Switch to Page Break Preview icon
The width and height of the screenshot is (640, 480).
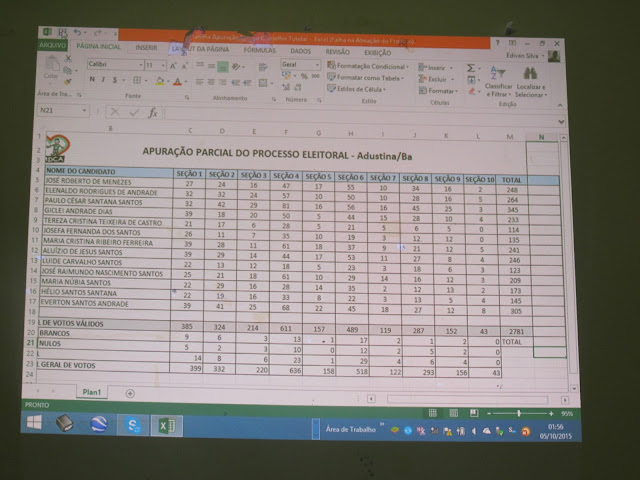474,413
